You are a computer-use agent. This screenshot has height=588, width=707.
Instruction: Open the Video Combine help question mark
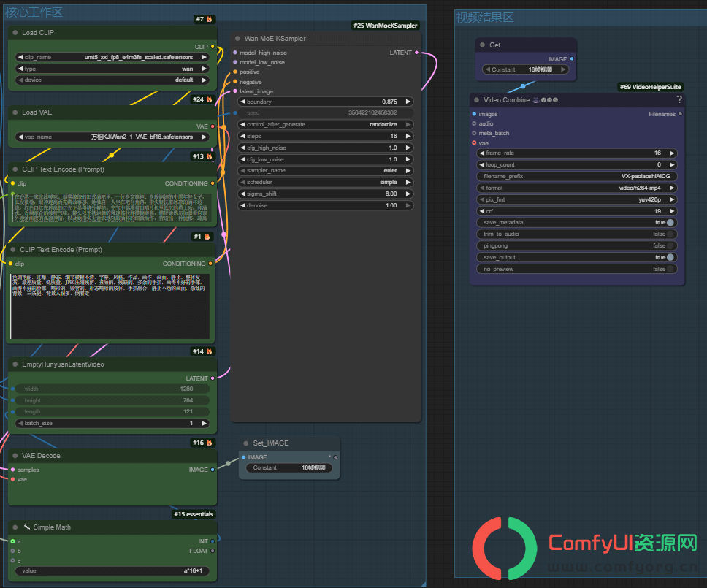click(679, 99)
